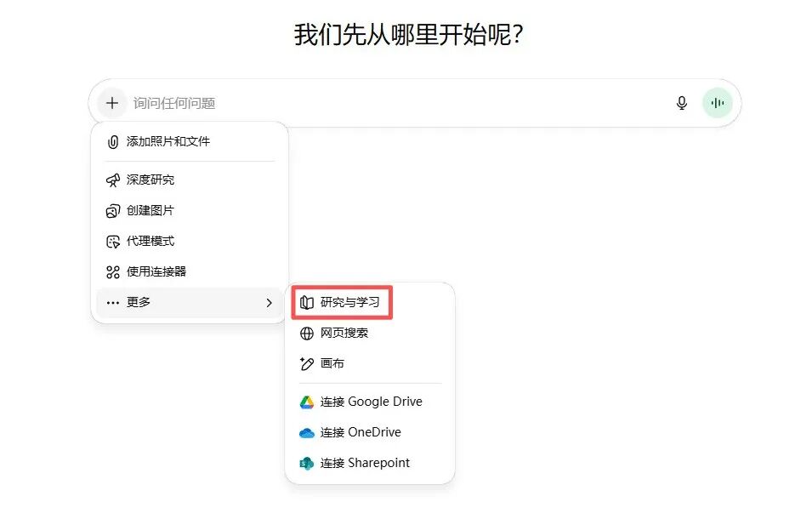Click the book icon for study mode
The height and width of the screenshot is (519, 812).
pos(307,303)
